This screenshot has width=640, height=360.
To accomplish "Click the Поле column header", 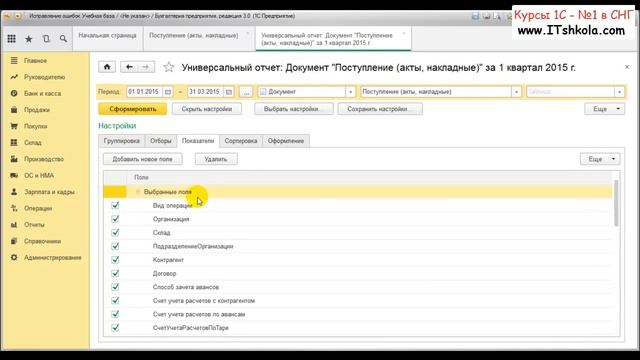I will [141, 177].
